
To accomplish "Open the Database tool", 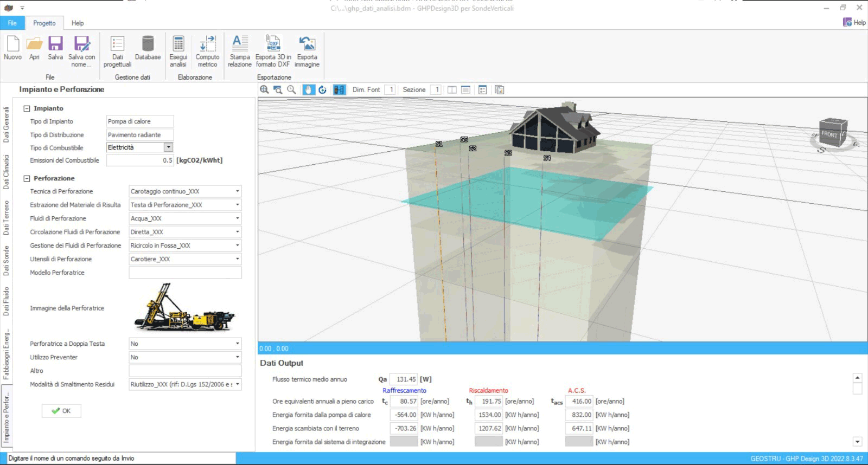I will click(148, 44).
